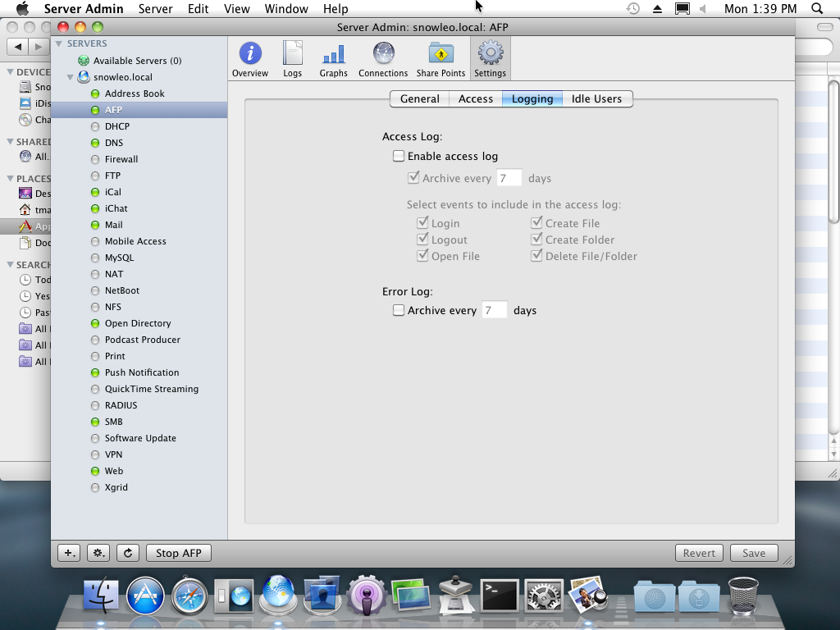840x630 pixels.
Task: Open Podcast Producer purple icon in Dock
Action: [367, 595]
